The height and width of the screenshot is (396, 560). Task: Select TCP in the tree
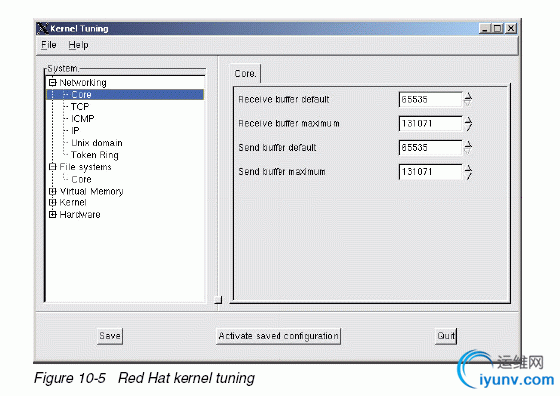coord(80,106)
